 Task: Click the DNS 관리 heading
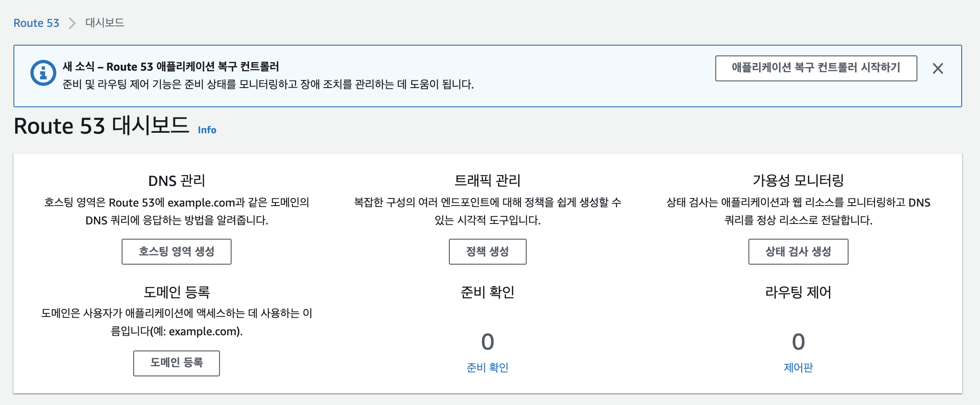[177, 181]
